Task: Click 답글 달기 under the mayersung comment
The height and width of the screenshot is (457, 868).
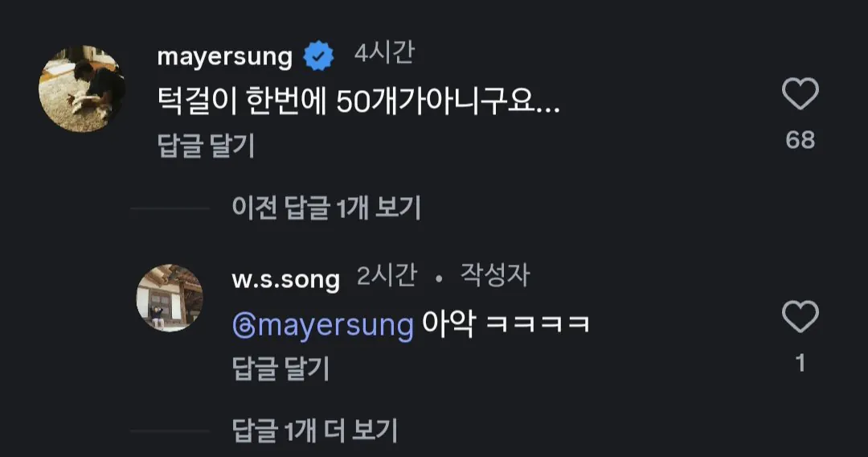Action: [x=206, y=146]
